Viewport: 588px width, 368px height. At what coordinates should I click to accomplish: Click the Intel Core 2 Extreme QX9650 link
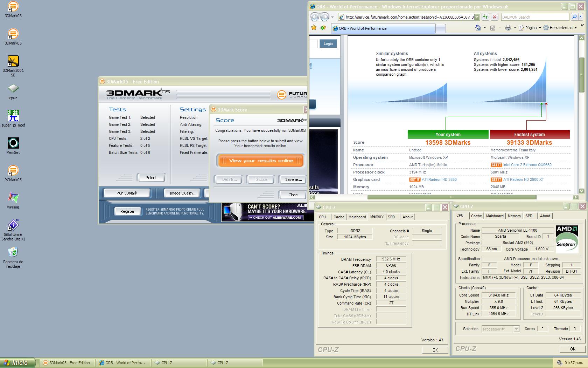[527, 165]
